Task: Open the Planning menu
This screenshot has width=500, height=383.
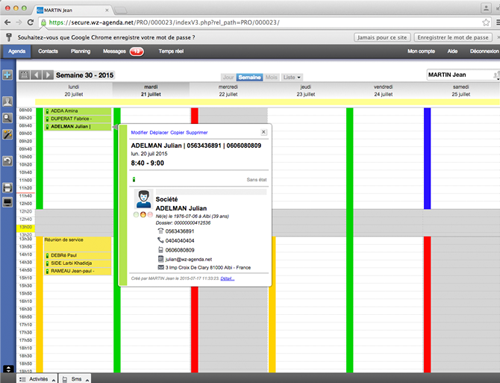Action: (x=80, y=51)
